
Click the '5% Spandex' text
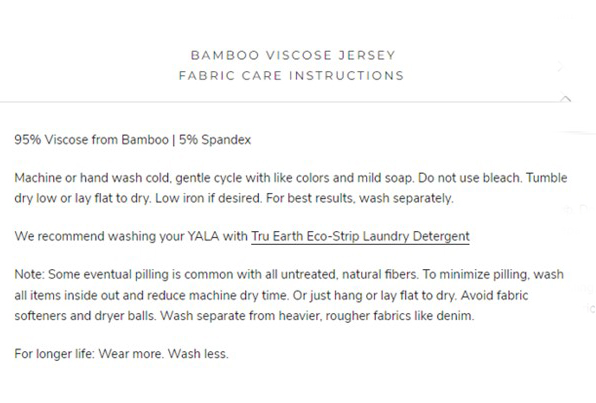coord(215,140)
